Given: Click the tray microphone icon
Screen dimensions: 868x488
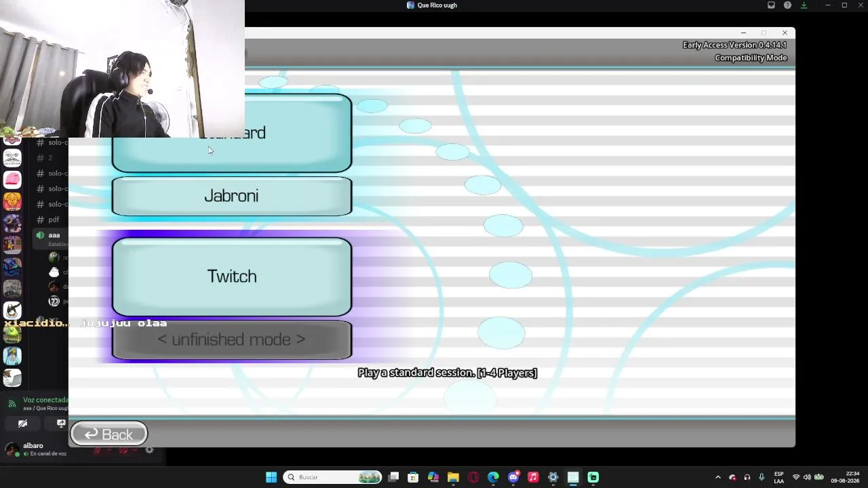Looking at the screenshot, I should [x=762, y=477].
